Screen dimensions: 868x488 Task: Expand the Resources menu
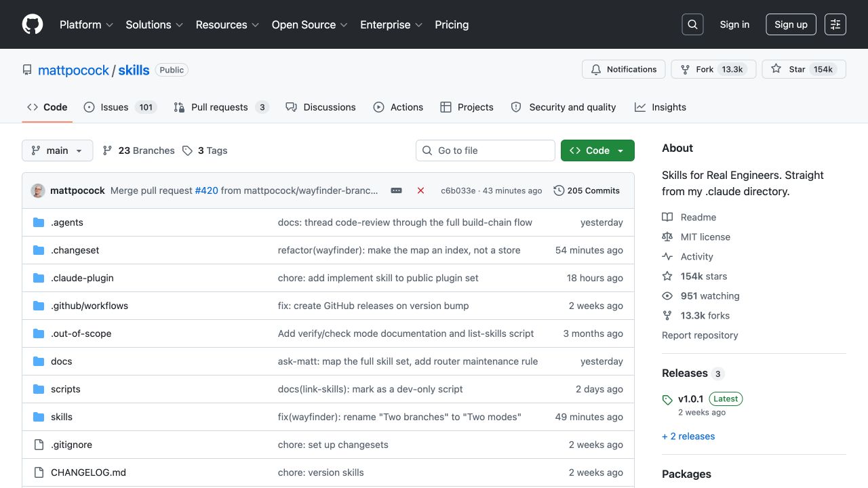tap(227, 24)
